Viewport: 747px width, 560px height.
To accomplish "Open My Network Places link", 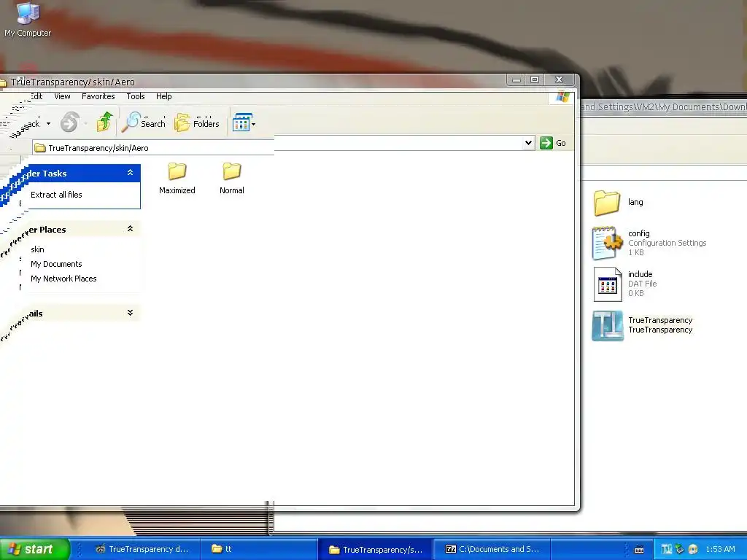I will (x=63, y=279).
